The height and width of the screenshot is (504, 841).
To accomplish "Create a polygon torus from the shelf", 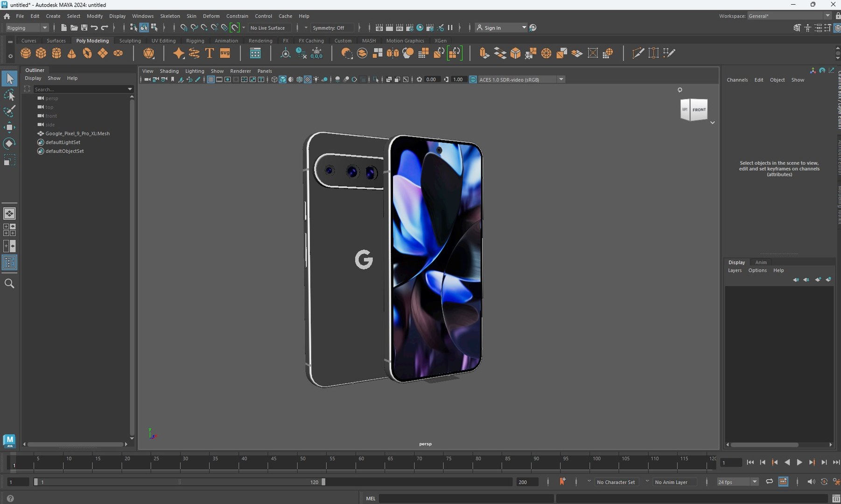I will pos(87,53).
